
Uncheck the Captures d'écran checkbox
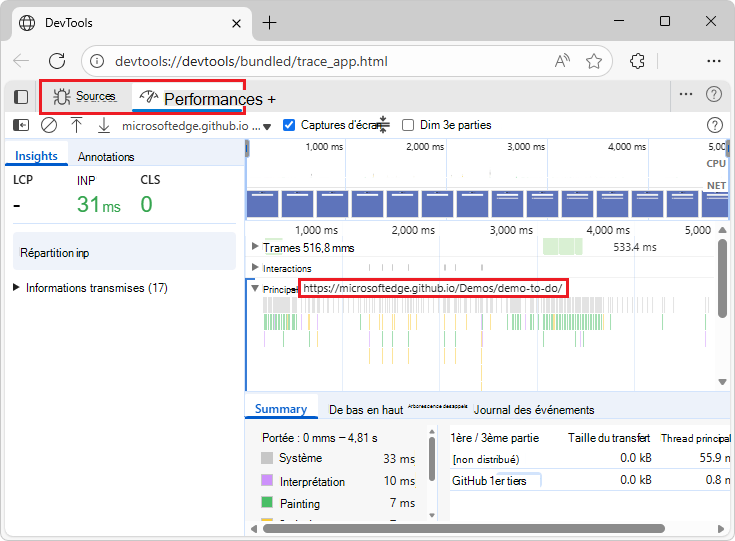289,125
